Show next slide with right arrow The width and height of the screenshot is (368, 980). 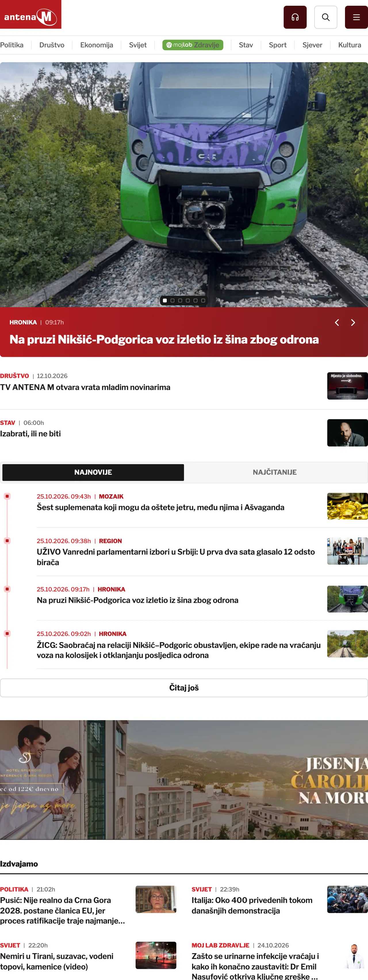pyautogui.click(x=353, y=323)
